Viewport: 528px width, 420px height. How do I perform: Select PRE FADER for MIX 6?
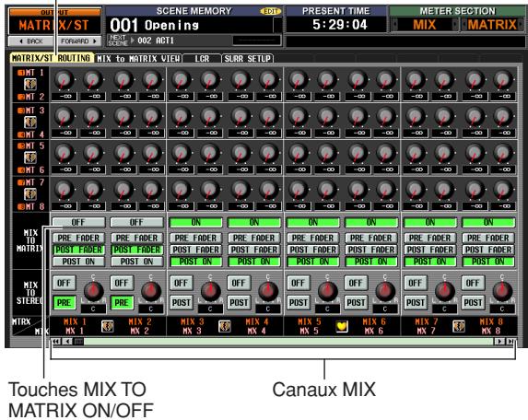(x=371, y=238)
